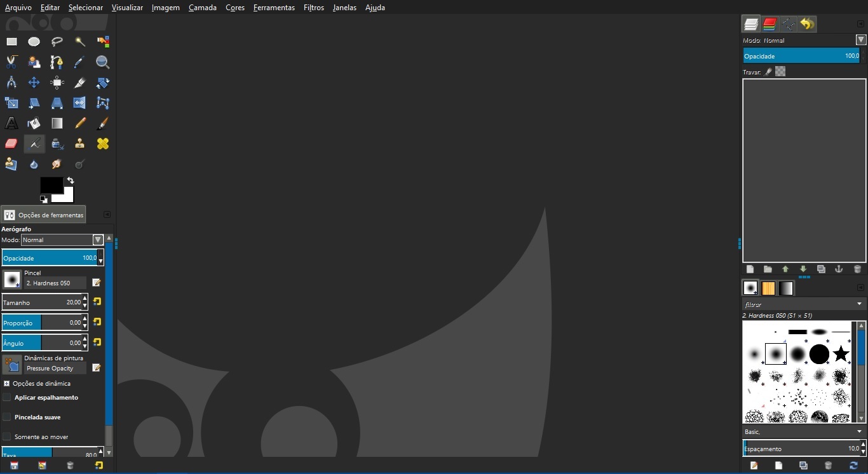The width and height of the screenshot is (868, 474).
Task: Open the tool options panel configuration menu
Action: [x=107, y=215]
